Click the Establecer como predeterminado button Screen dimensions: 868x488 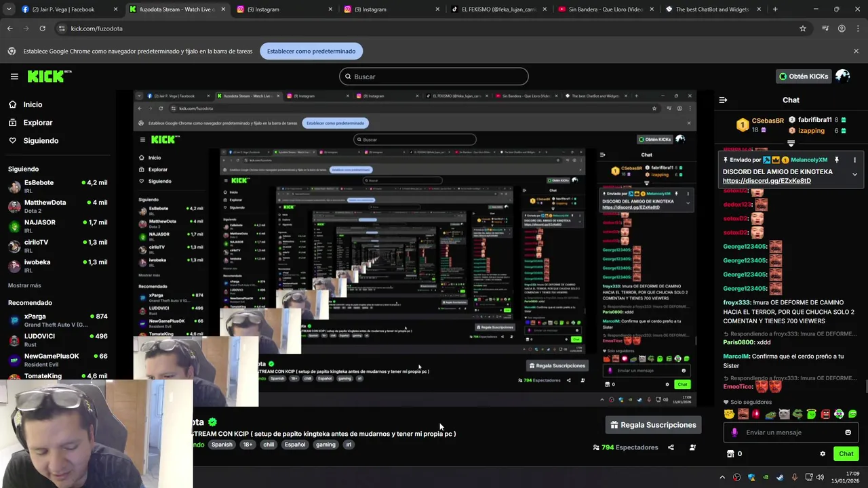[311, 52]
